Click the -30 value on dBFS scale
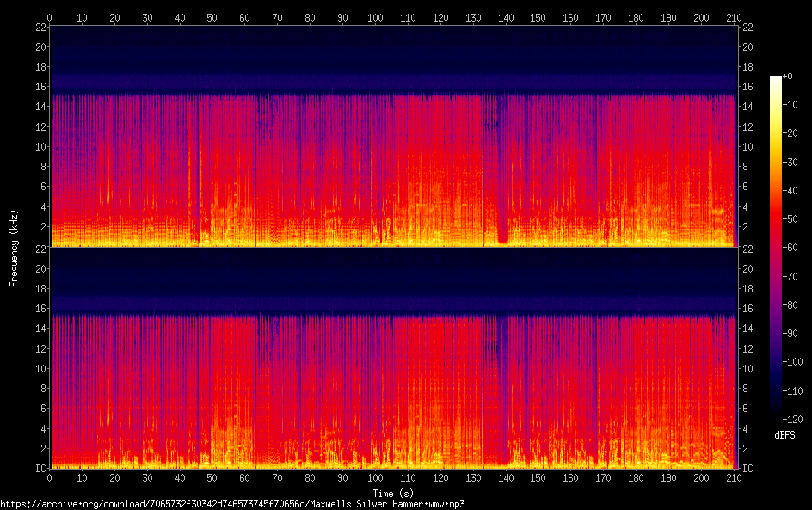 point(790,162)
